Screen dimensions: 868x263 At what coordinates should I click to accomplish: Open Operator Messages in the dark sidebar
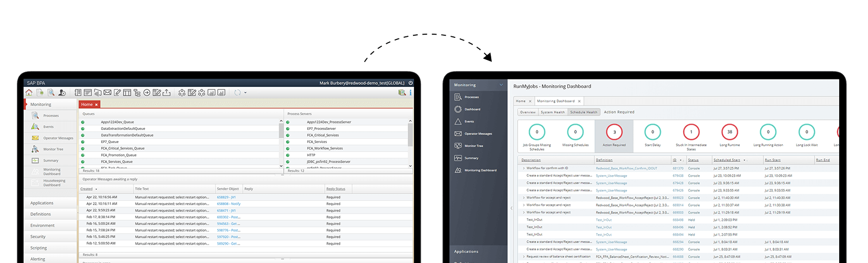(x=478, y=134)
